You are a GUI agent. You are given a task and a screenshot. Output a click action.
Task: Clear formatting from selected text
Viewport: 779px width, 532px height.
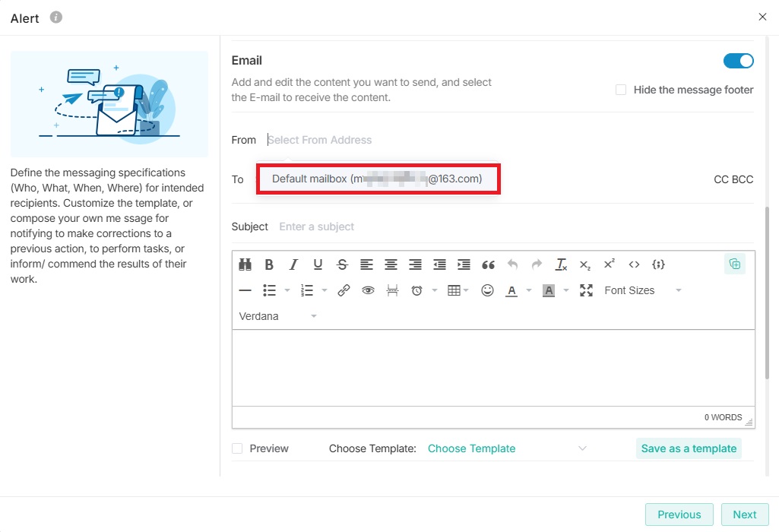(x=561, y=264)
